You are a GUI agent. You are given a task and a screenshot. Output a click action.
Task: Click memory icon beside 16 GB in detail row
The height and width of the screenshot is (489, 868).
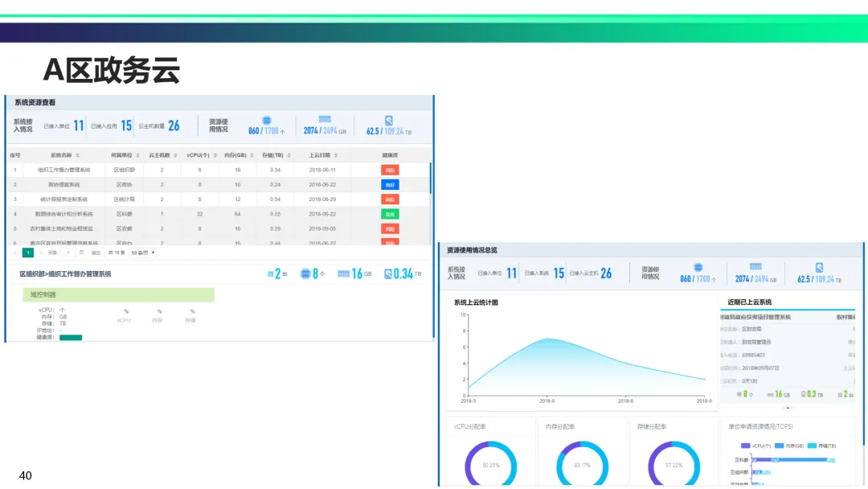coord(343,274)
